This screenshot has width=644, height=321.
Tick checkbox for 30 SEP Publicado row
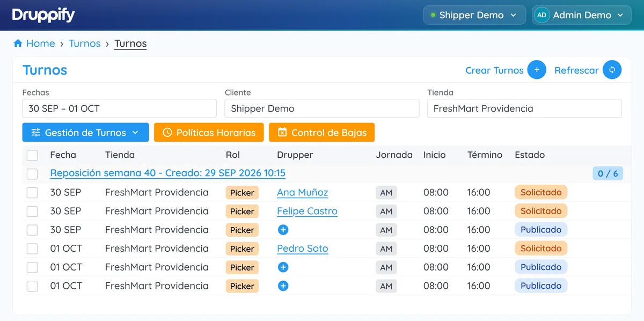coord(32,230)
